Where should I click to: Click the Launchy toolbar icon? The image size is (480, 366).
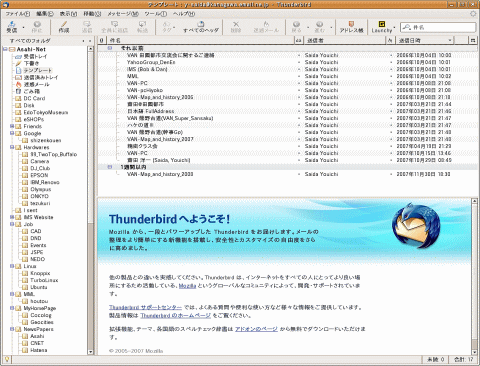click(x=382, y=27)
